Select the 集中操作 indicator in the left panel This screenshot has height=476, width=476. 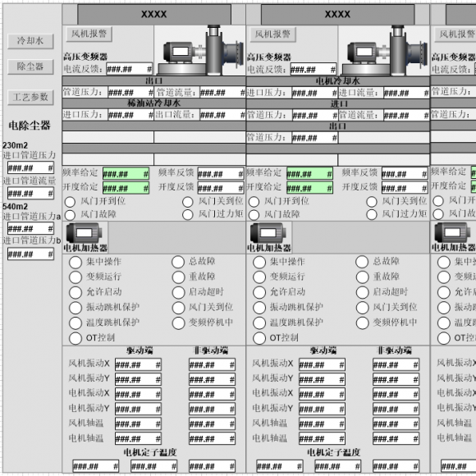[76, 263]
